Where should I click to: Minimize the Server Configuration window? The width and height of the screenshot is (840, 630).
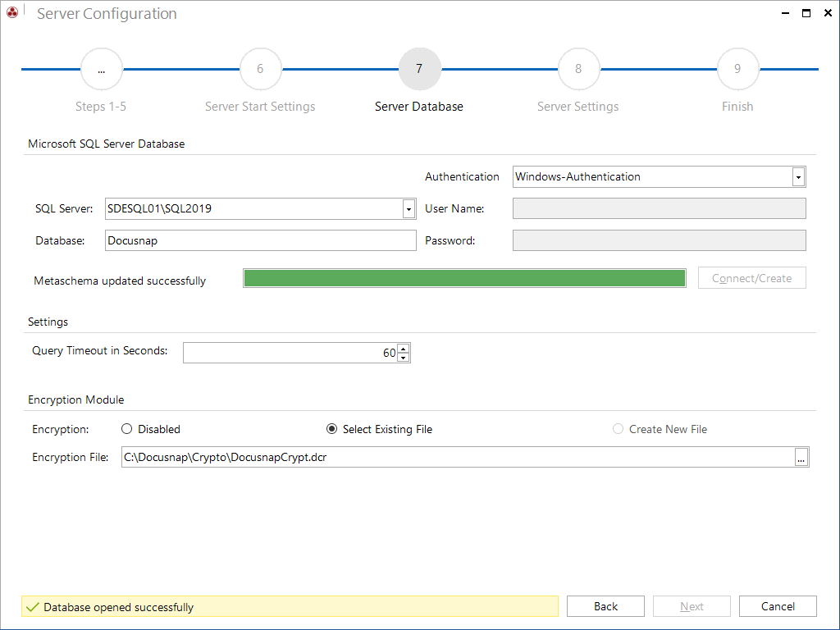point(785,13)
